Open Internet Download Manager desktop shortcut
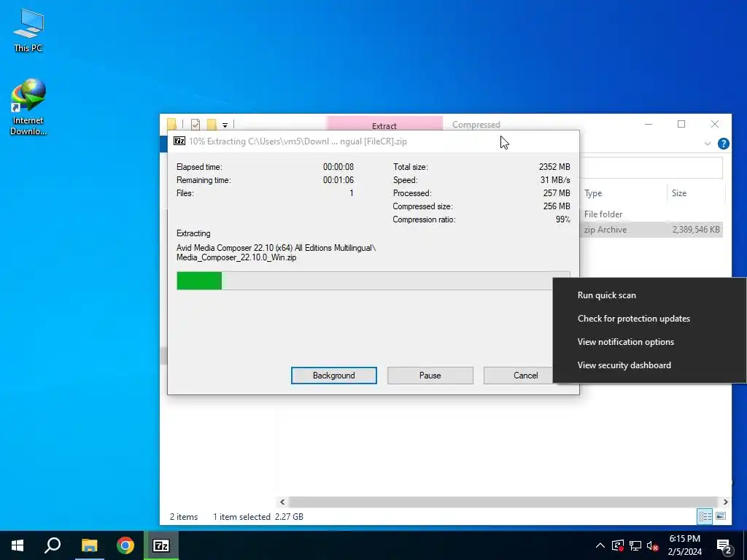This screenshot has width=747, height=560. (28, 106)
